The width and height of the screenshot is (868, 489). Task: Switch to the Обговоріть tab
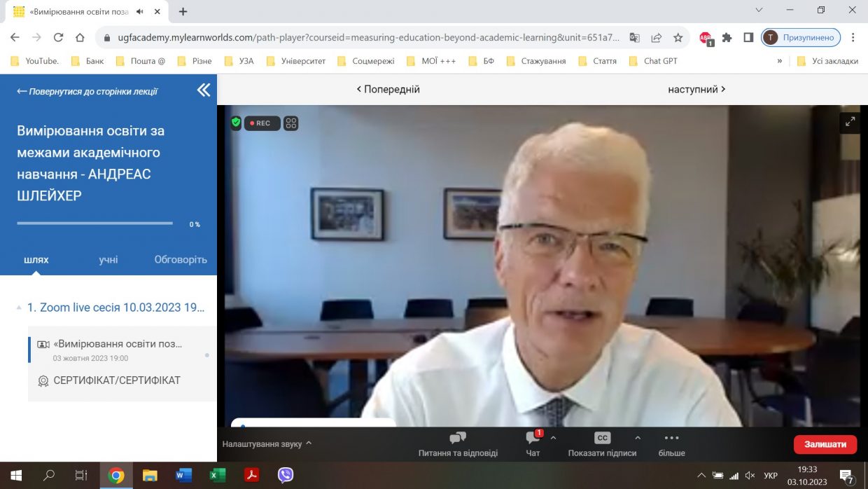click(x=181, y=259)
